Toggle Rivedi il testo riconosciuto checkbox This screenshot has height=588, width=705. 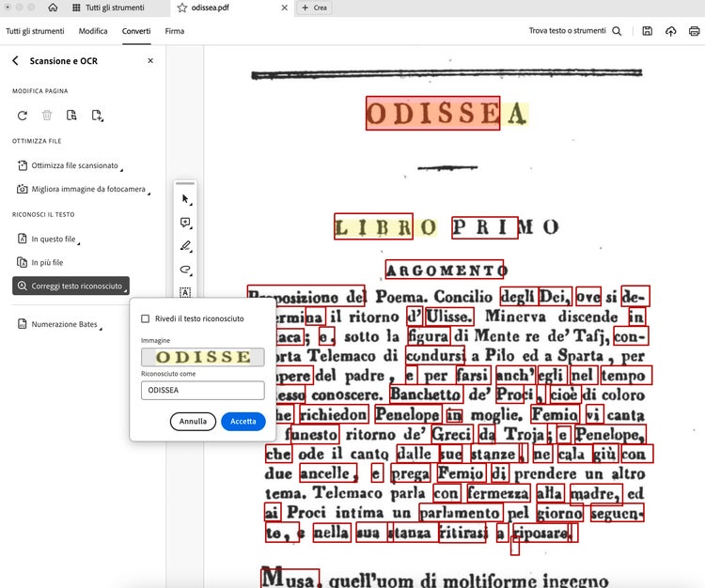145,318
